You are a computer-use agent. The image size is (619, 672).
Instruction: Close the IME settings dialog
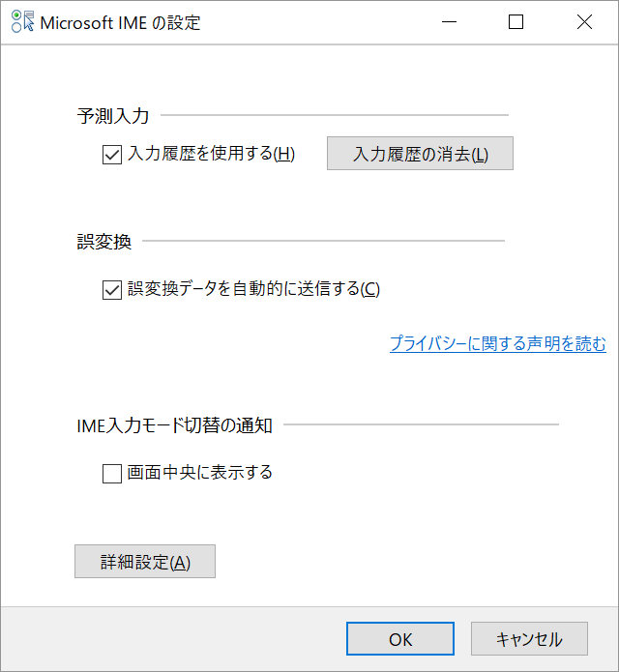(584, 22)
